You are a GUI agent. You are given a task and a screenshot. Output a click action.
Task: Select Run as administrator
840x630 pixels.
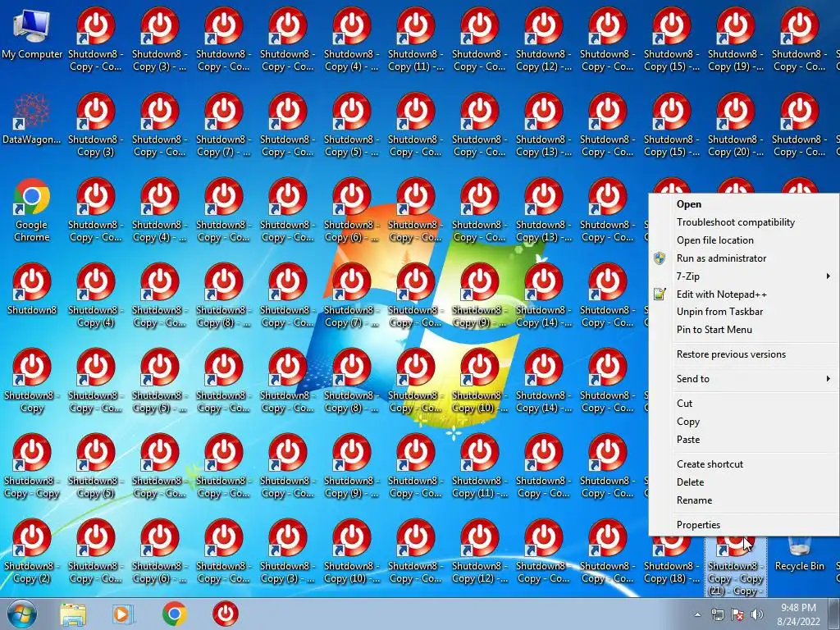click(743, 258)
